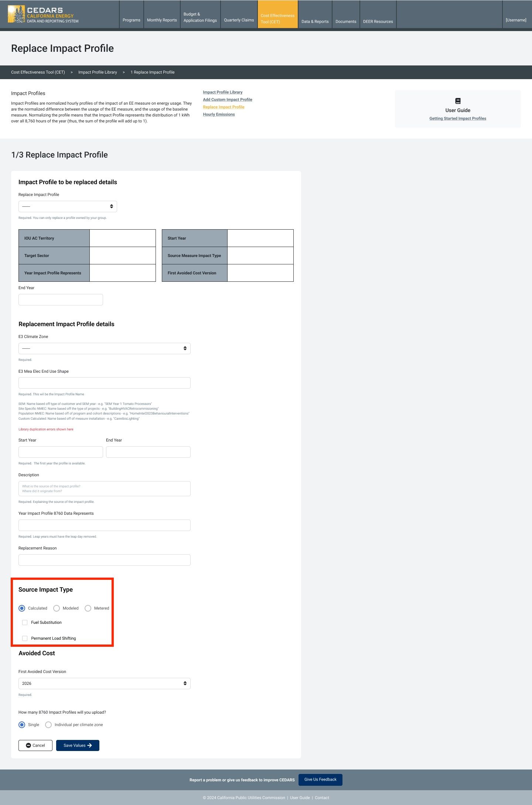This screenshot has width=532, height=805.
Task: Open the Hourly Emissions link
Action: (x=219, y=115)
